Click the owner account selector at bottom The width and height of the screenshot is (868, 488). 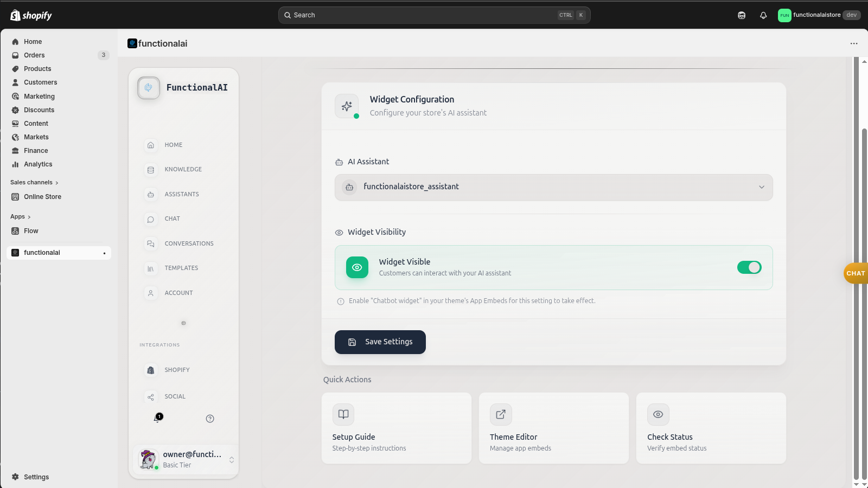184,459
